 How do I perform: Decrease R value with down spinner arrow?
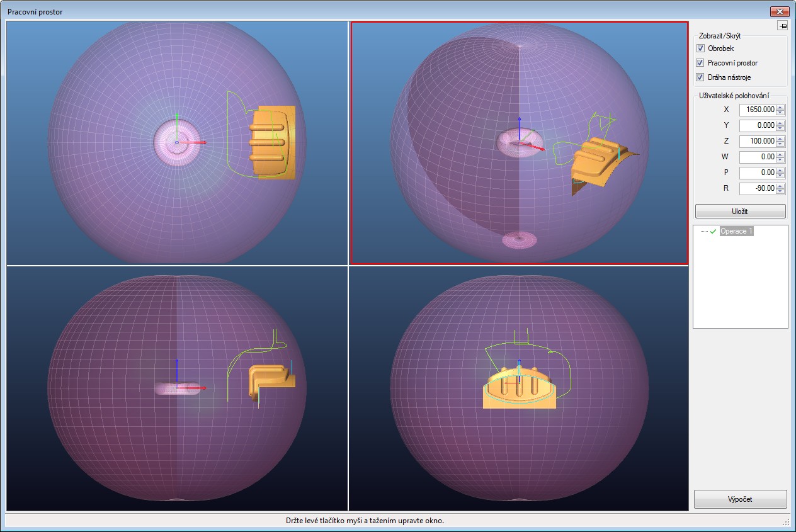coord(781,191)
